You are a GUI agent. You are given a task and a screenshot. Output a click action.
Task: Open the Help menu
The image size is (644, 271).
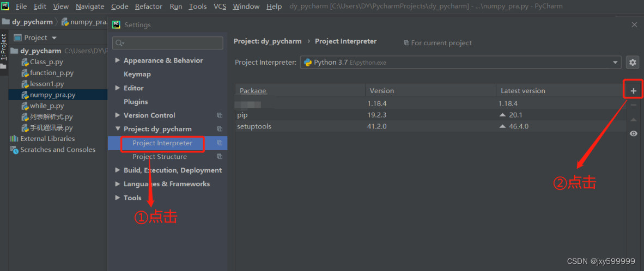point(274,6)
